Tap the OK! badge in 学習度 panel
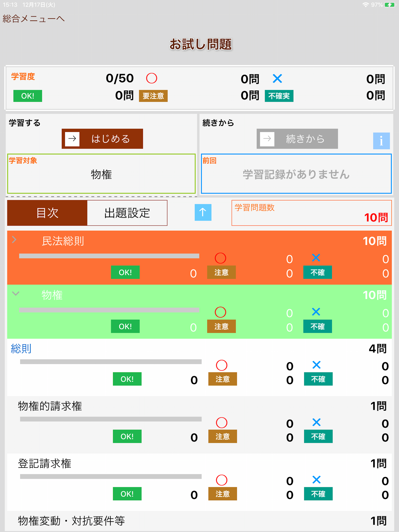399x532 pixels. click(28, 96)
